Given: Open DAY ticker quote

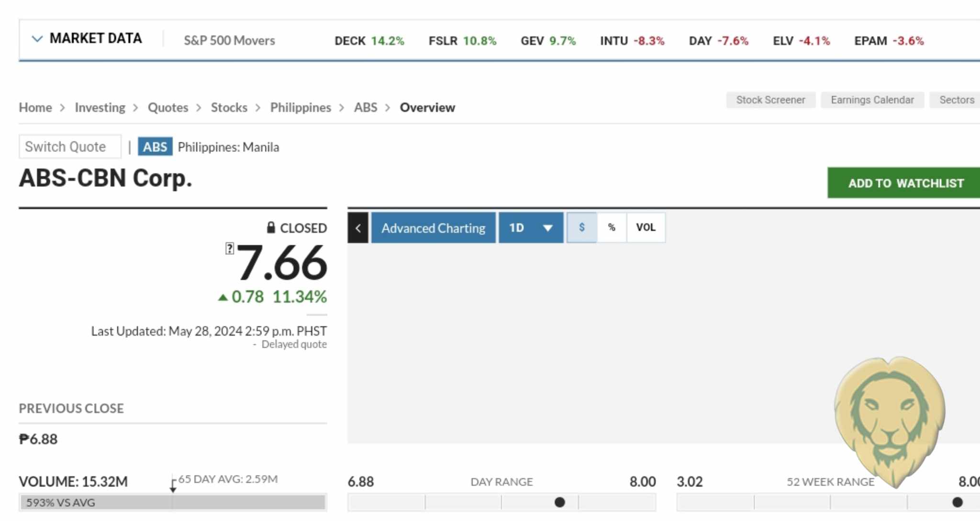Looking at the screenshot, I should click(718, 41).
